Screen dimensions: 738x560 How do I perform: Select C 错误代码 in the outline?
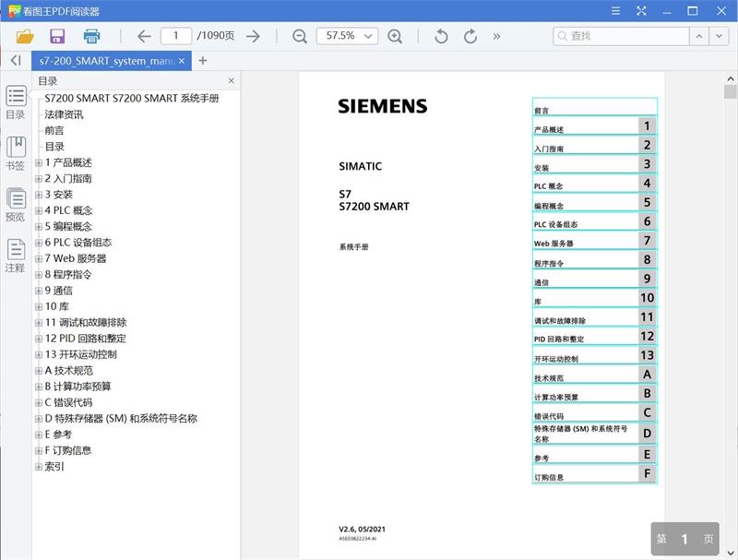tap(68, 402)
